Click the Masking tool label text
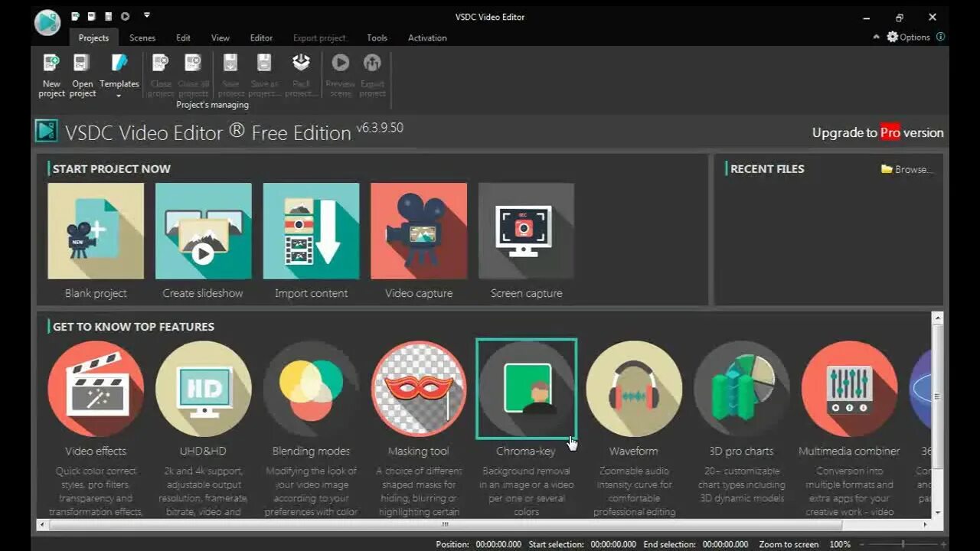This screenshot has width=980, height=551. pos(419,452)
